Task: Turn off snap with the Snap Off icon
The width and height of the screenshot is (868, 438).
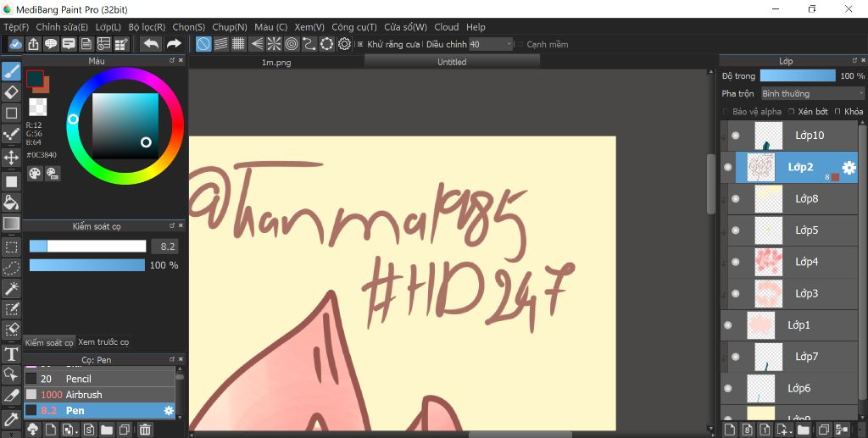Action: click(203, 44)
